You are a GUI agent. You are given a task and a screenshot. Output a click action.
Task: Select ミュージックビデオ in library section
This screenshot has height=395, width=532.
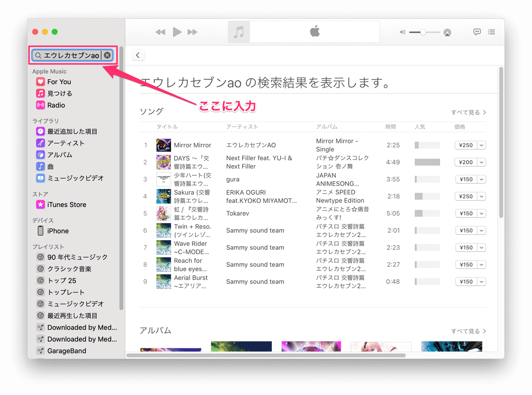point(75,178)
